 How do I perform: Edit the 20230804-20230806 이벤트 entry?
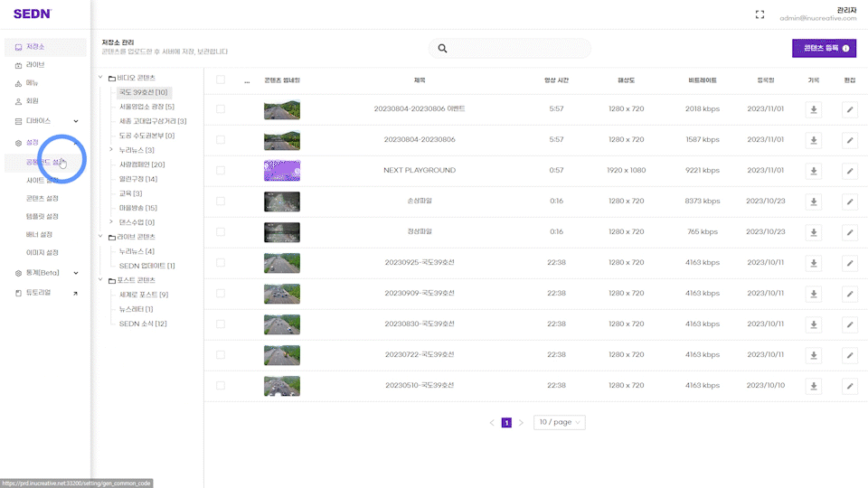click(850, 109)
